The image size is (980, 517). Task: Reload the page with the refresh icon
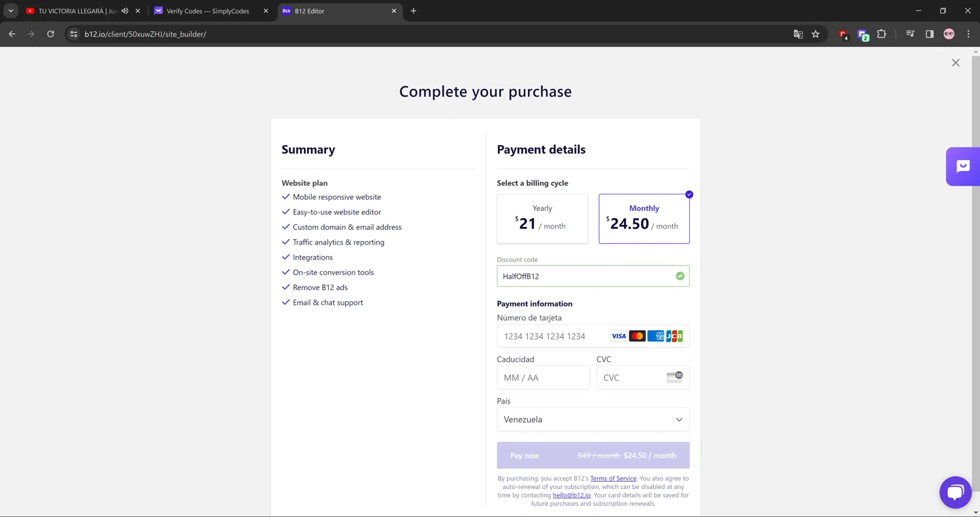point(50,34)
